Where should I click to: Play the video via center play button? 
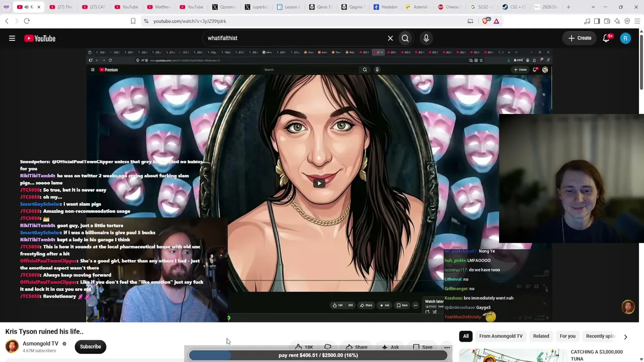319,183
